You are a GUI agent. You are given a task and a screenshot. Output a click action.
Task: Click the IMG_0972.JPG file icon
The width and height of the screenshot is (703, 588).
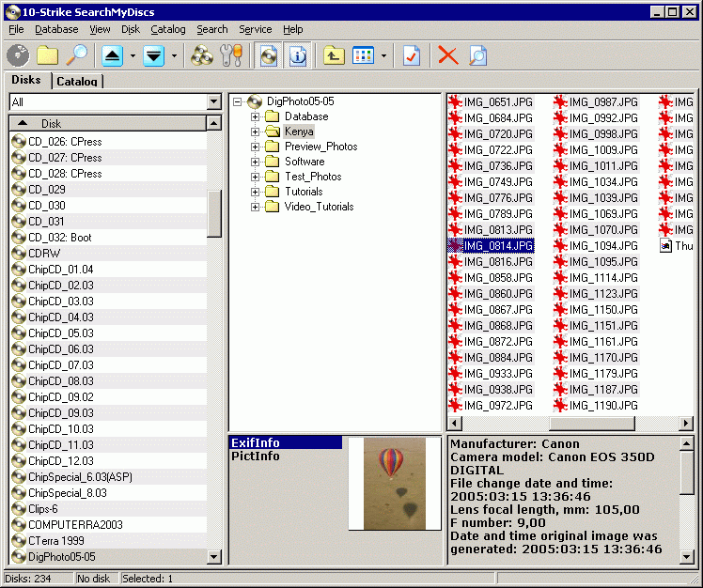pyautogui.click(x=455, y=406)
